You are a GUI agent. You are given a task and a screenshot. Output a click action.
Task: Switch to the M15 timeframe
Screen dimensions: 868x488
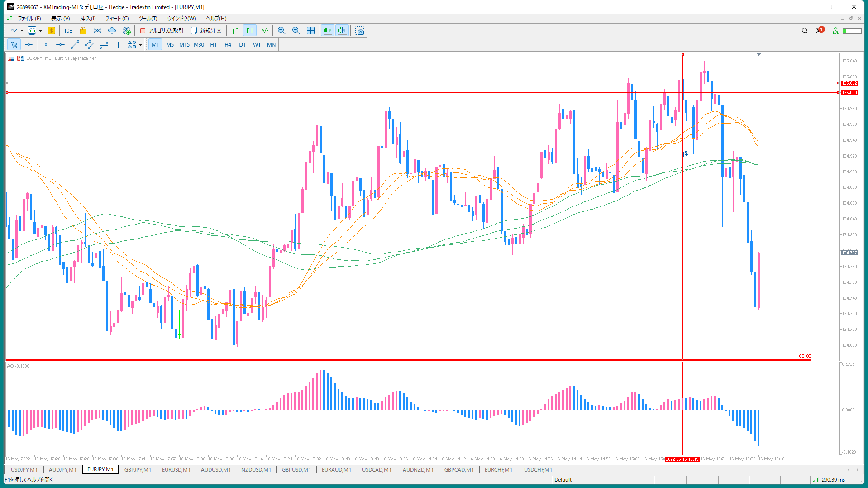pos(184,44)
